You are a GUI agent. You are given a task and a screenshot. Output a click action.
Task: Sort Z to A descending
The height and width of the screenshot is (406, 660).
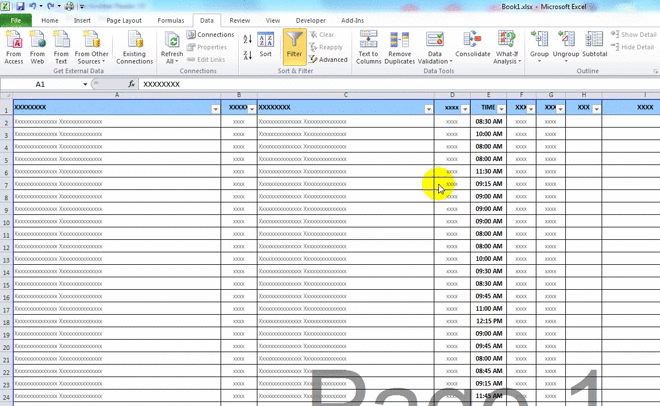click(x=248, y=55)
